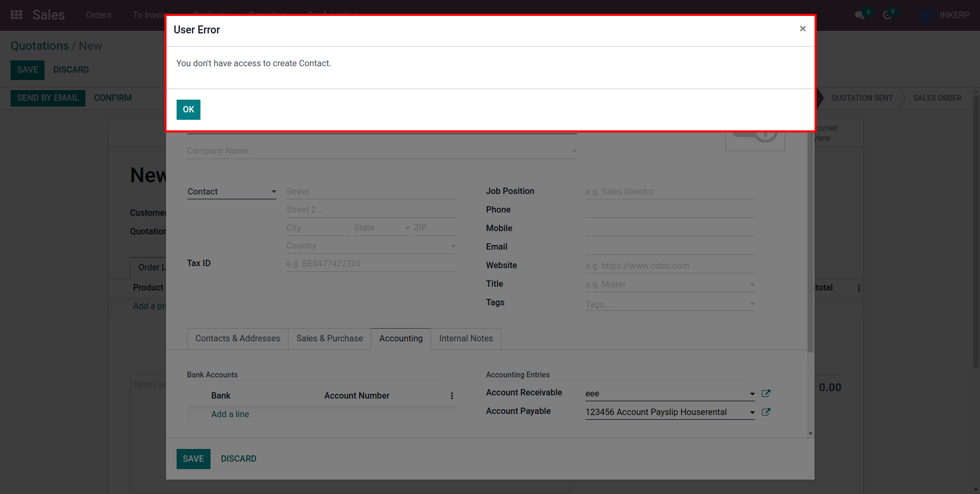
Task: Open the Title dropdown
Action: pyautogui.click(x=752, y=285)
